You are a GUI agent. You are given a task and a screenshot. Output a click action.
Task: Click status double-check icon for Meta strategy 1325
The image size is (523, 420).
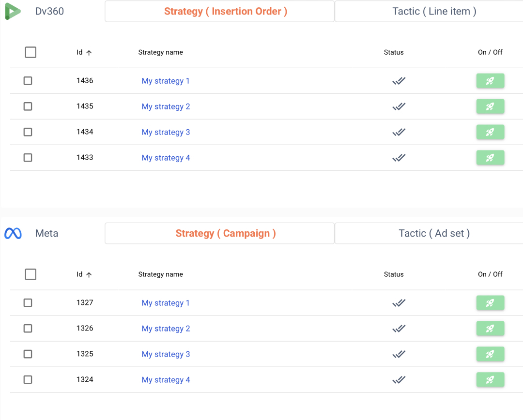(x=399, y=354)
